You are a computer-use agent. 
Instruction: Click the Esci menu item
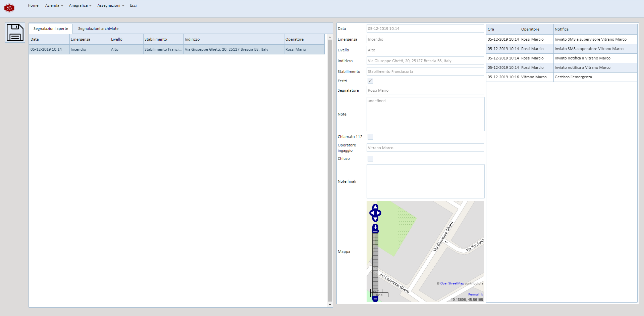coord(133,5)
